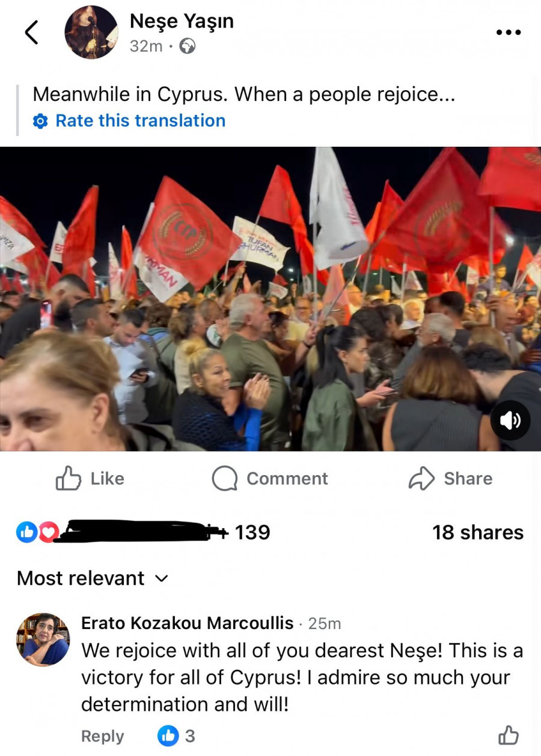View the 18 shares list
Image resolution: width=541 pixels, height=756 pixels.
point(478,532)
